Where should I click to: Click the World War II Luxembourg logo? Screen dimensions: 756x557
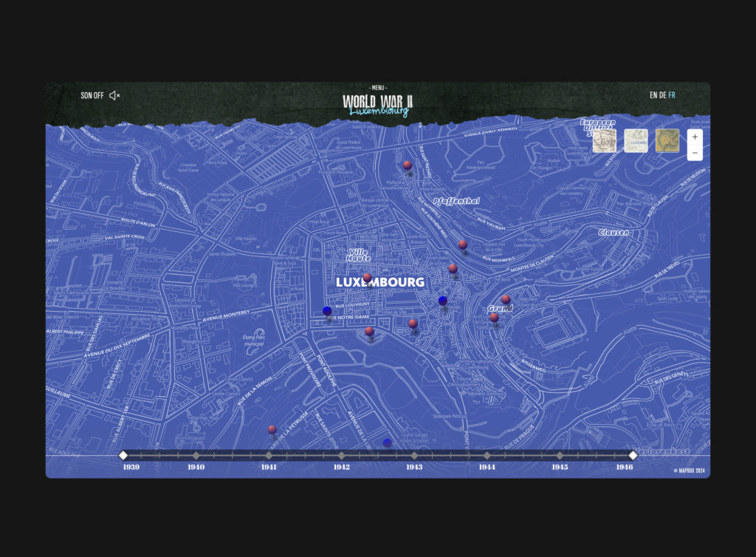tap(378, 105)
